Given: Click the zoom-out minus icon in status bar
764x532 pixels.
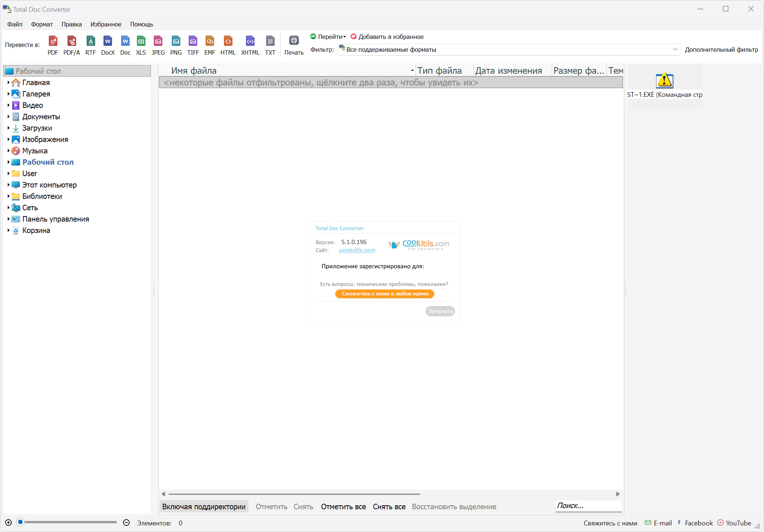Looking at the screenshot, I should coord(126,522).
